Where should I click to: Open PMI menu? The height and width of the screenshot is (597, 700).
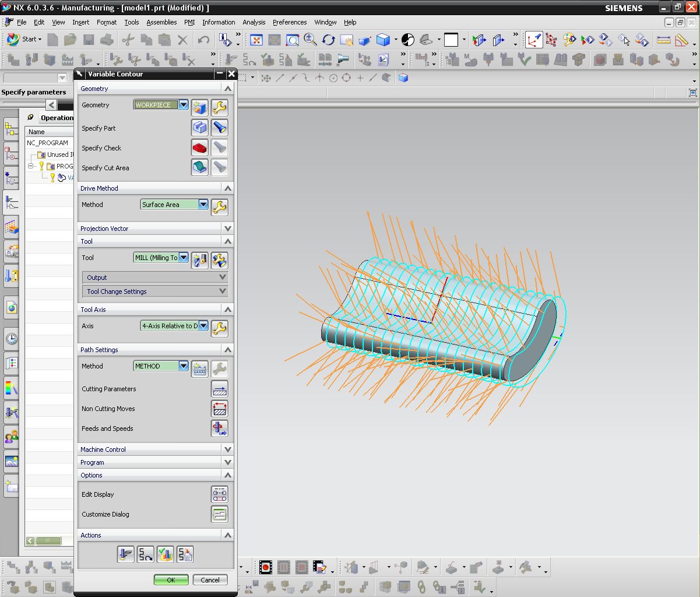[x=189, y=22]
